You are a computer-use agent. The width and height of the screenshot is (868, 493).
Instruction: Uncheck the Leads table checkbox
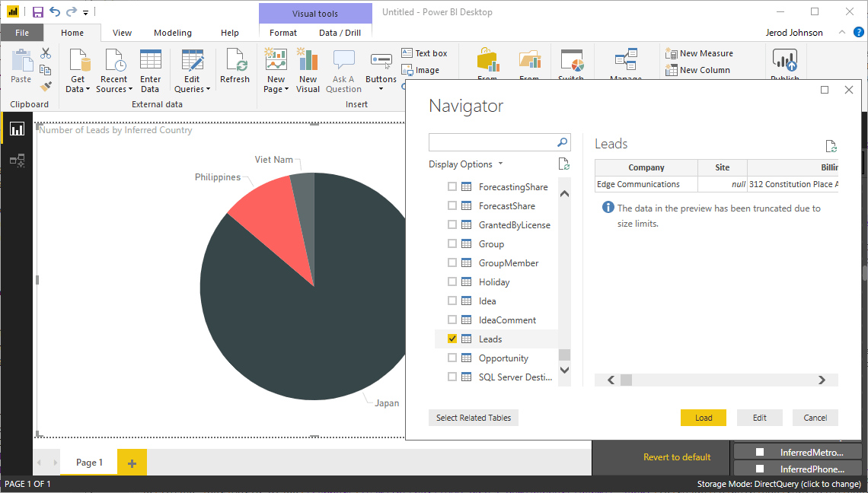tap(452, 339)
